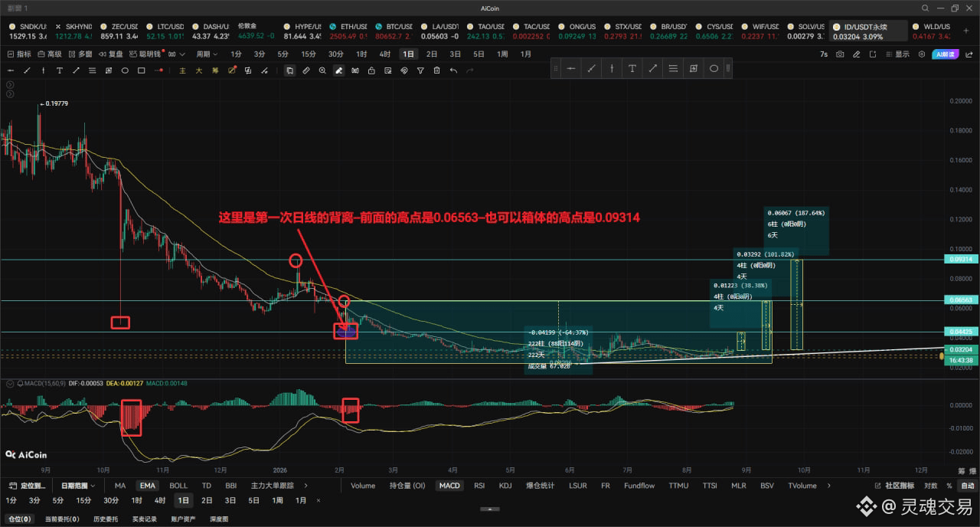Expand the bottom panel up arrow

(x=490, y=509)
